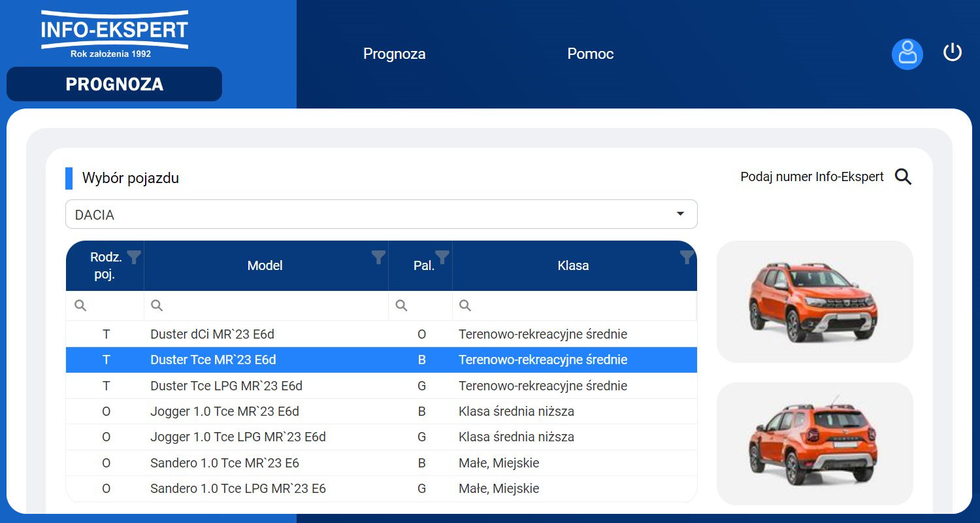Click the power logout icon

952,52
